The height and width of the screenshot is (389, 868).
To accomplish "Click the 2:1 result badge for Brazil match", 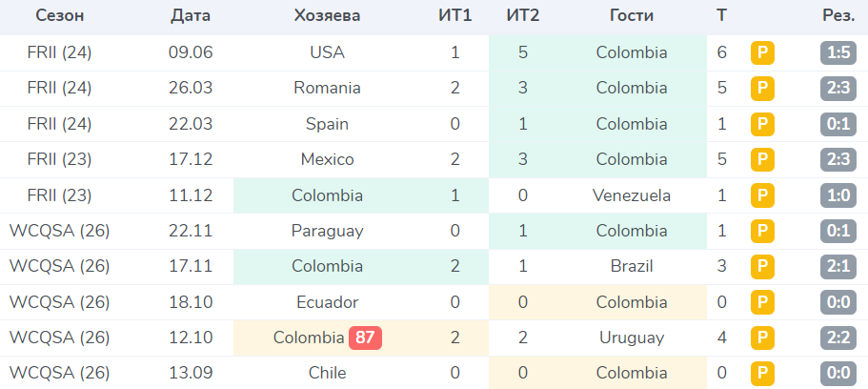I will click(x=838, y=267).
